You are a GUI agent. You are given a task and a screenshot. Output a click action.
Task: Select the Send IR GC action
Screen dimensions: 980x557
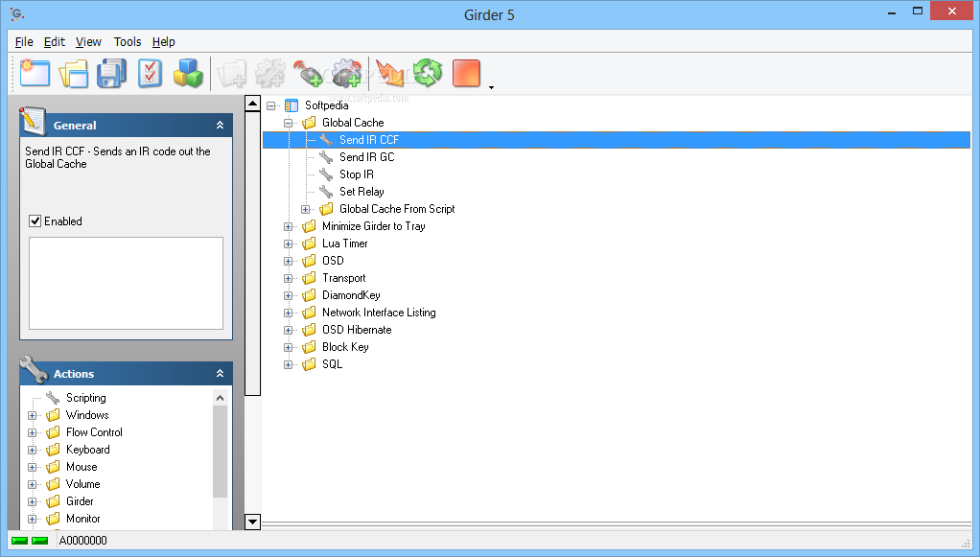tap(367, 157)
